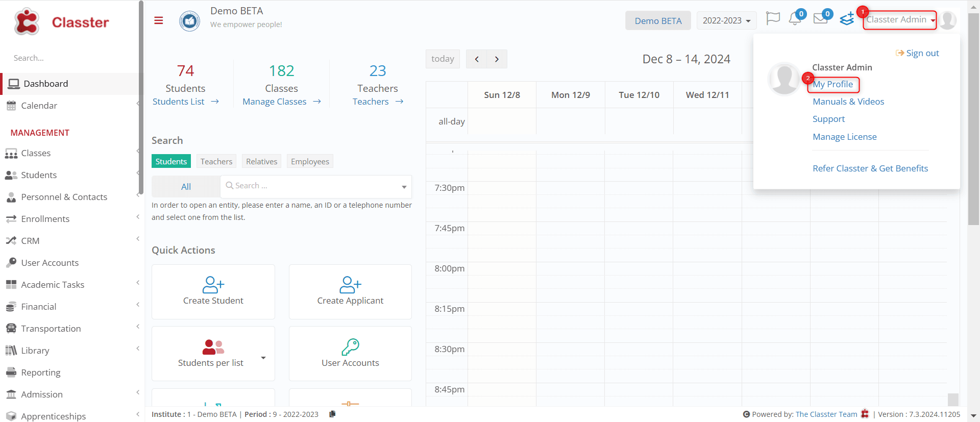Click the CRM shuffle icon

click(x=11, y=241)
